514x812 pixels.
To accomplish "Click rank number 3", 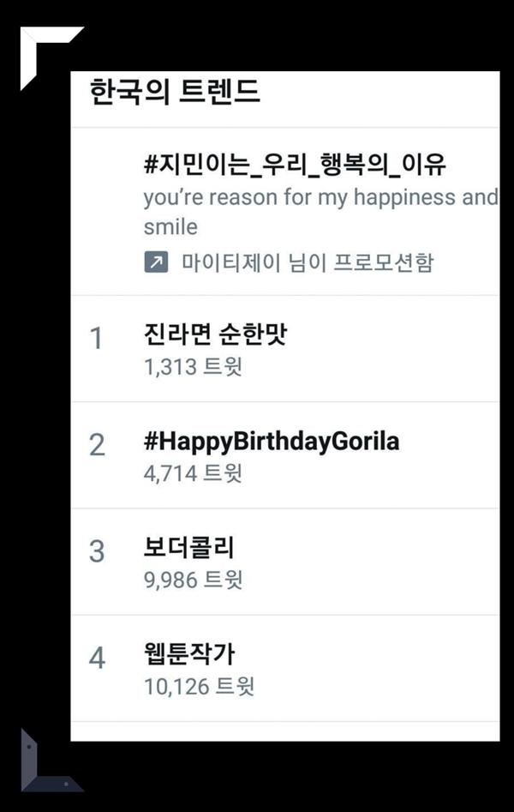I will pos(97,552).
